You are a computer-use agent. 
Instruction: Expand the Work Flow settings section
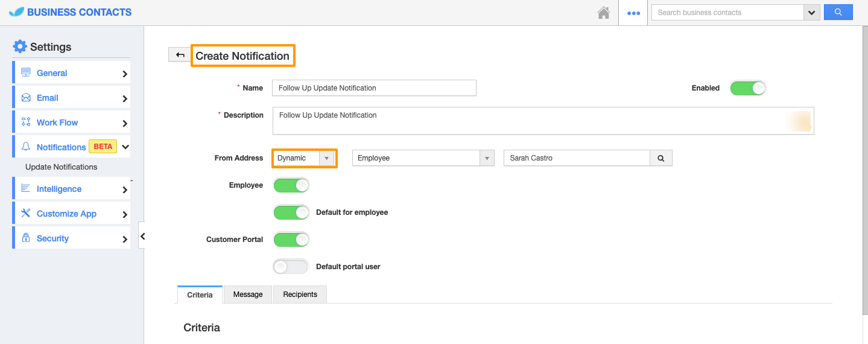71,123
